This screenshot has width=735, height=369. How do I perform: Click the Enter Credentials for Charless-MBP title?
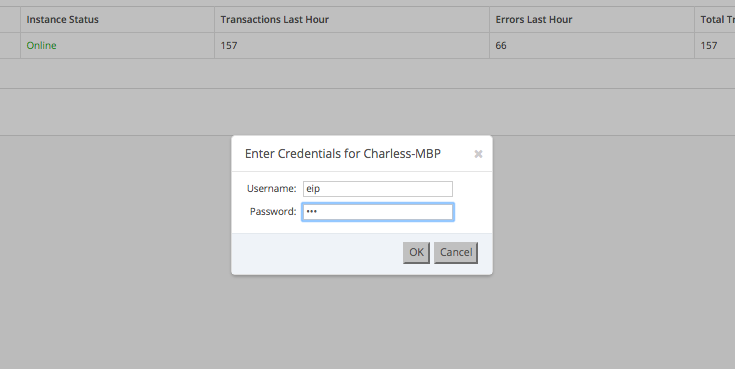pos(343,154)
